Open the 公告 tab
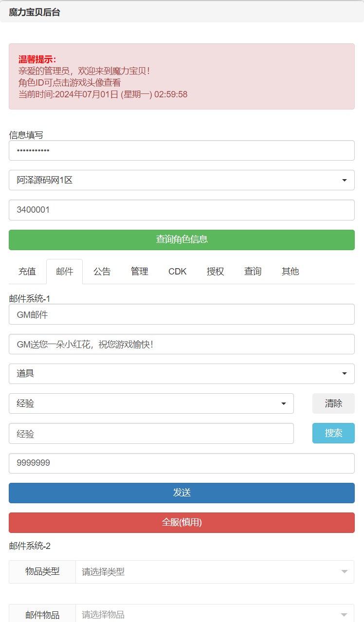Screen dimensions: 364x622 click(x=102, y=272)
